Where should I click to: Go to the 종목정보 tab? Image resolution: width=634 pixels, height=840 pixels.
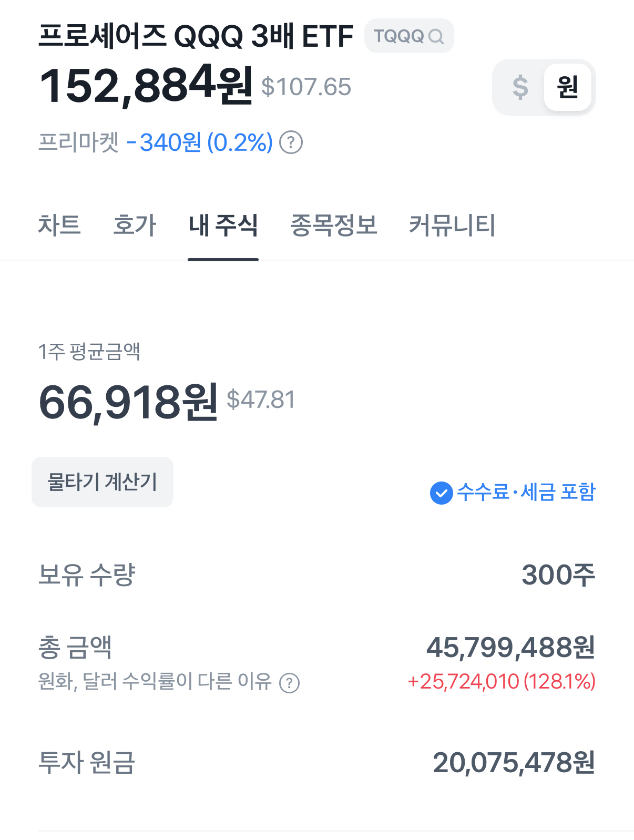pyautogui.click(x=334, y=225)
